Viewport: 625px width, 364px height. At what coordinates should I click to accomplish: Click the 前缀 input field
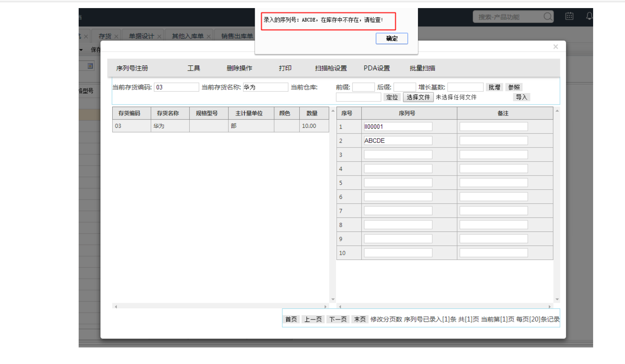click(363, 87)
